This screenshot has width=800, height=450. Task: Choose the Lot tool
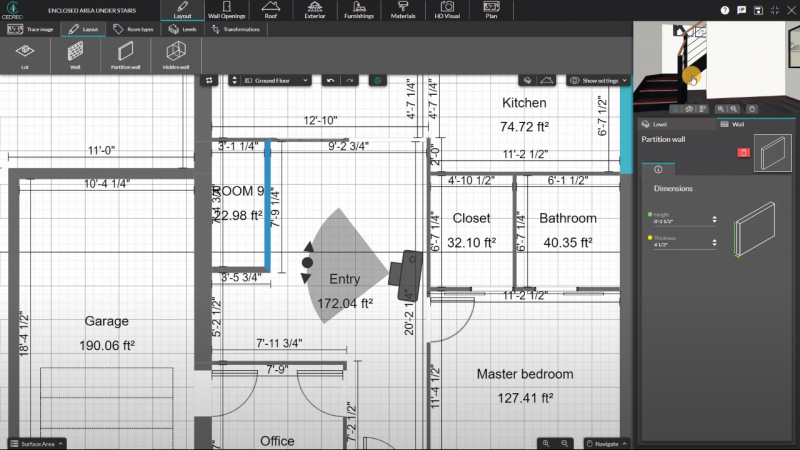[x=25, y=54]
